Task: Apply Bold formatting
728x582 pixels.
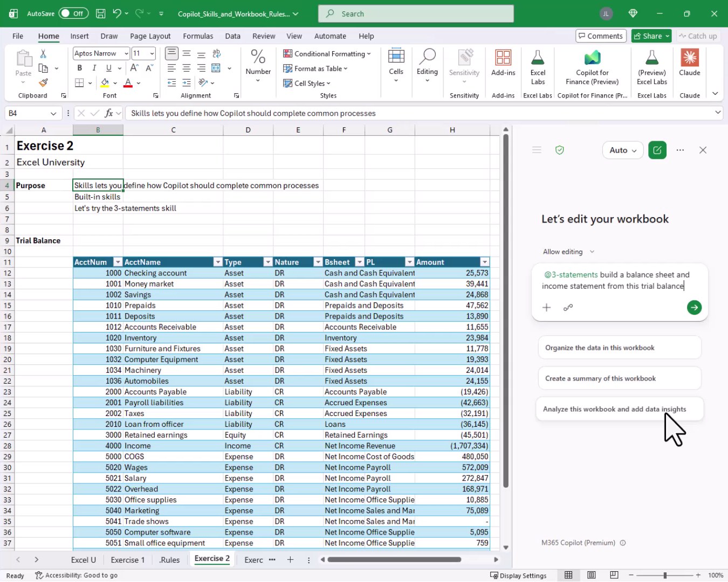Action: (80, 68)
